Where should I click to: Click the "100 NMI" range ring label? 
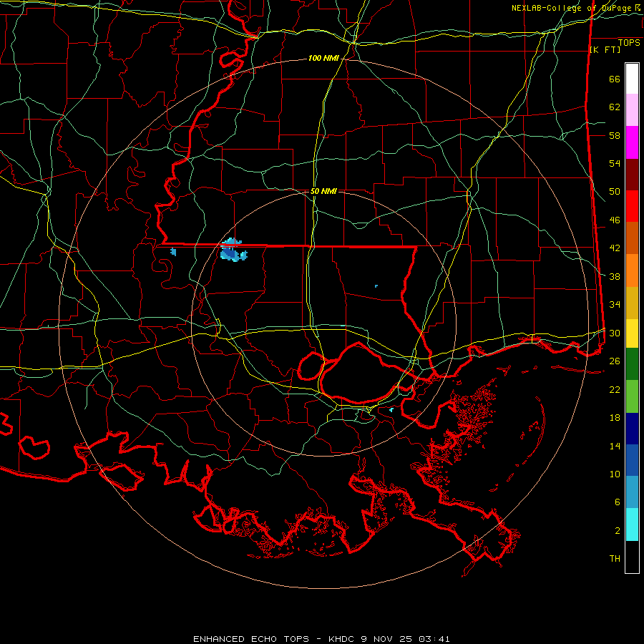pyautogui.click(x=323, y=59)
